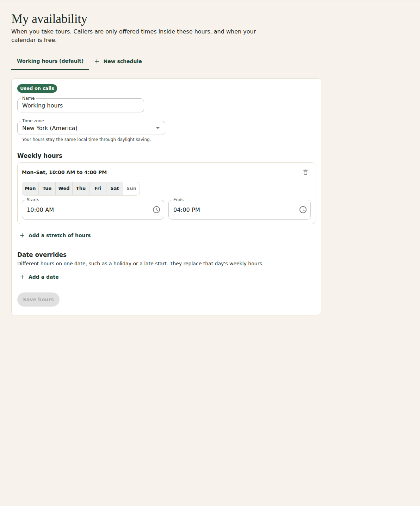Screen dimensions: 420x506
Task: Click Add a date override
Action: (39, 277)
